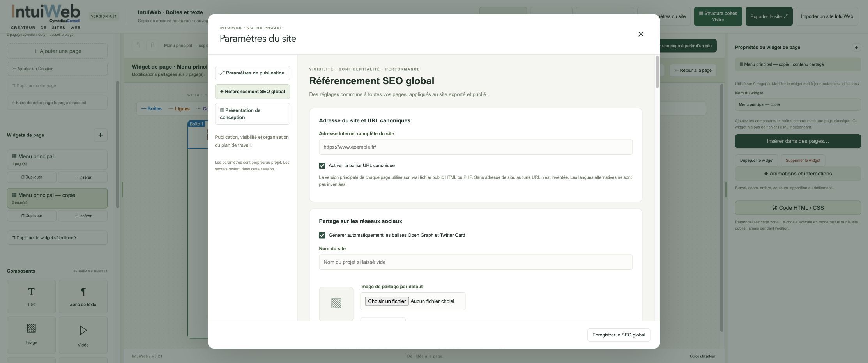Focus the Adresse Internet complète du site field
Screen dimensions: 868x363
point(476,147)
